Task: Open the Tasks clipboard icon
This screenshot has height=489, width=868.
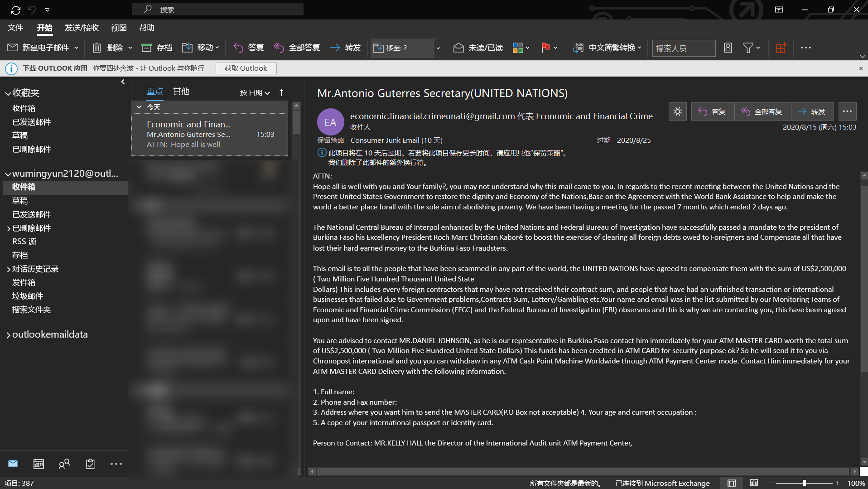Action: (90, 464)
